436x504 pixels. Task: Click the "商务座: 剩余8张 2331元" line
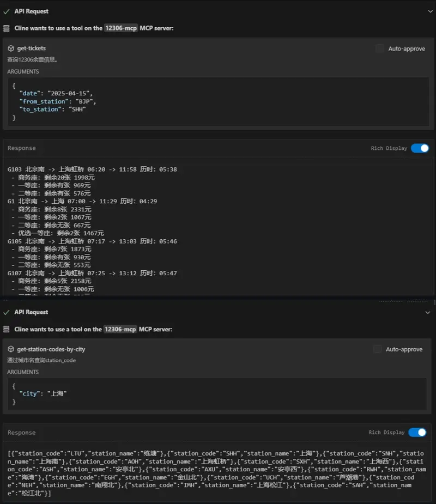coord(51,209)
